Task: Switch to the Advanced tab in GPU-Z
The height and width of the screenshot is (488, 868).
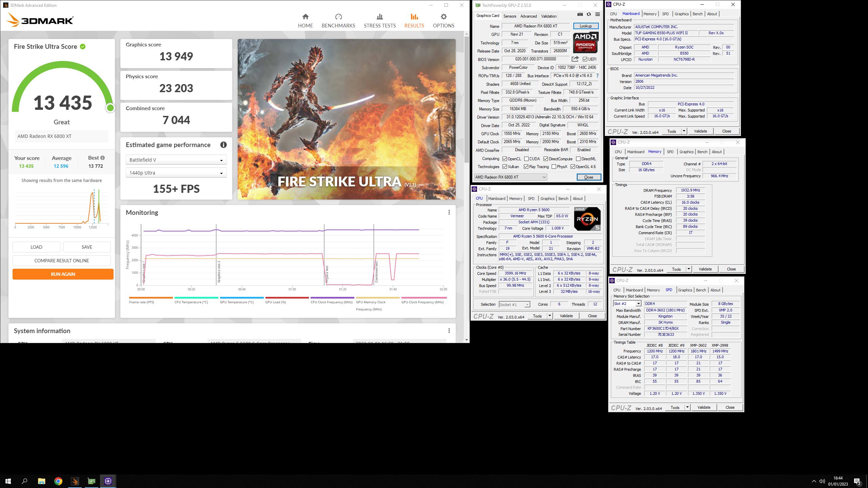Action: click(528, 16)
